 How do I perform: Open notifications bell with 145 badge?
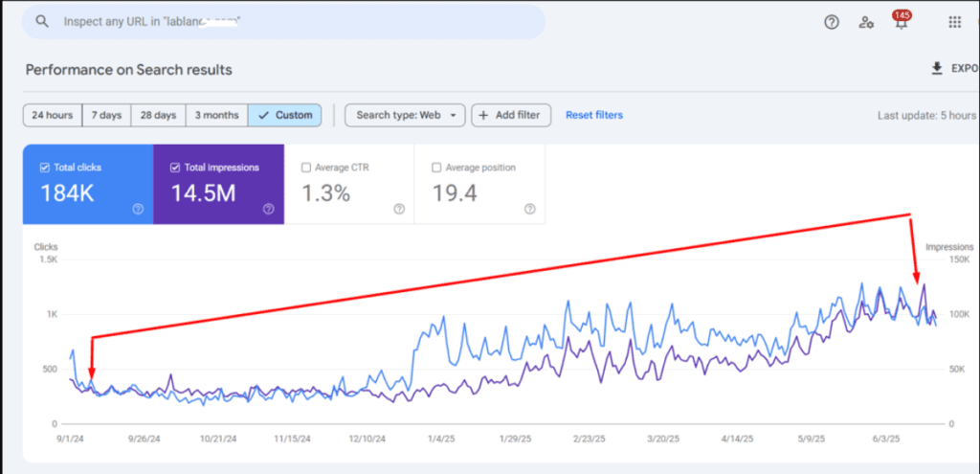(x=901, y=22)
